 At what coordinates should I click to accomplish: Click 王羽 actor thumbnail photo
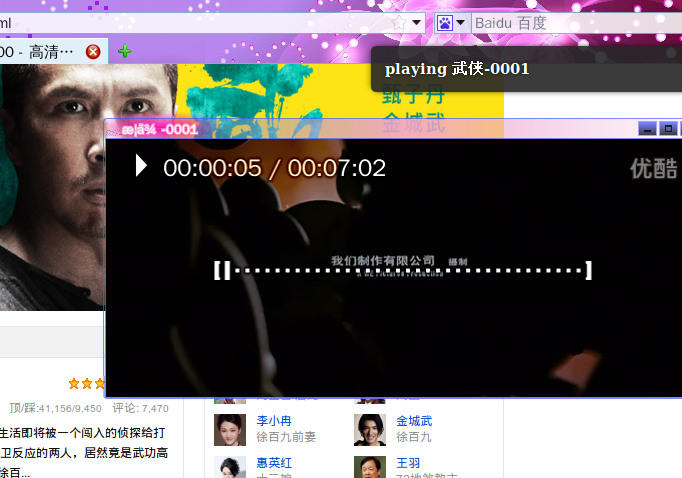370,467
